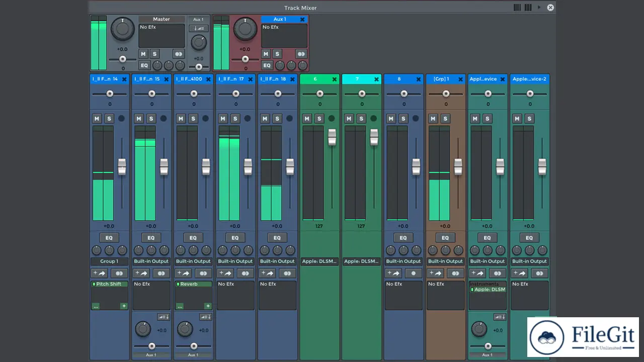Toggle stereo/mono icon on Aux 1 bus strip
644x362 pixels.
[x=301, y=54]
